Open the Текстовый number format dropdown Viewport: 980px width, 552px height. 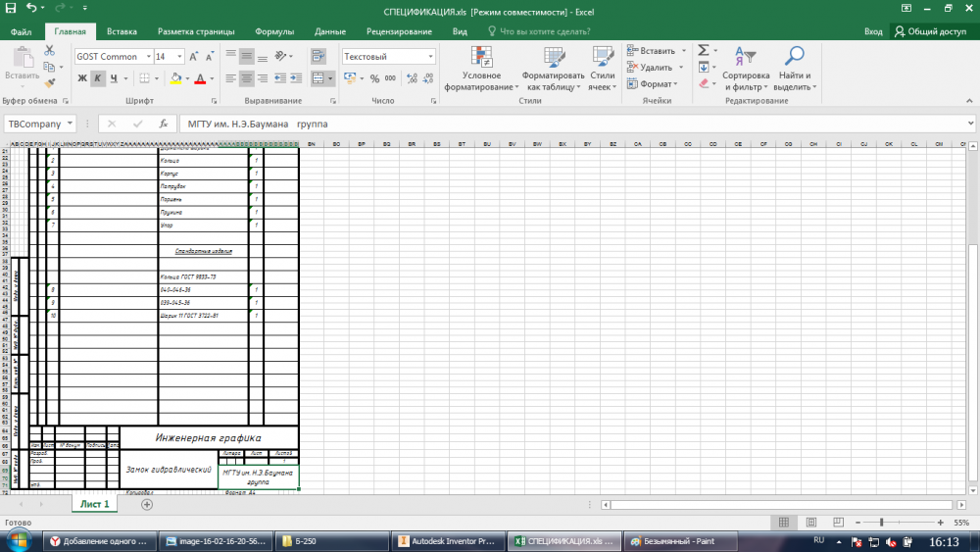pos(430,57)
